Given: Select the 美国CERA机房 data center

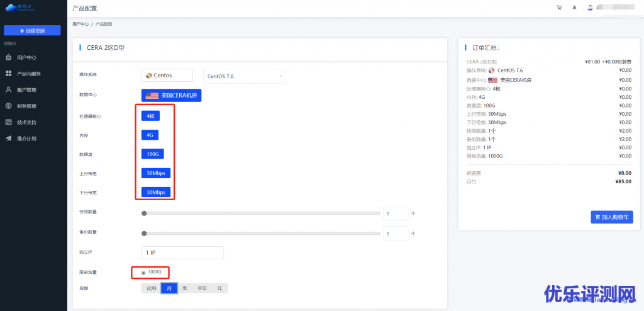Looking at the screenshot, I should click(x=171, y=96).
